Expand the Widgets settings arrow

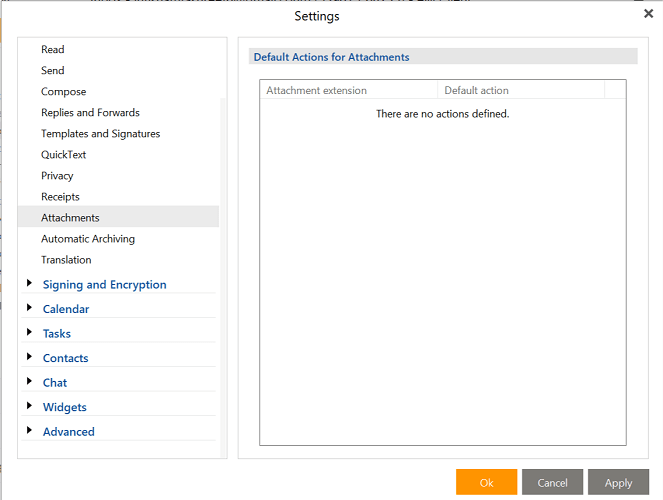[x=30, y=406]
